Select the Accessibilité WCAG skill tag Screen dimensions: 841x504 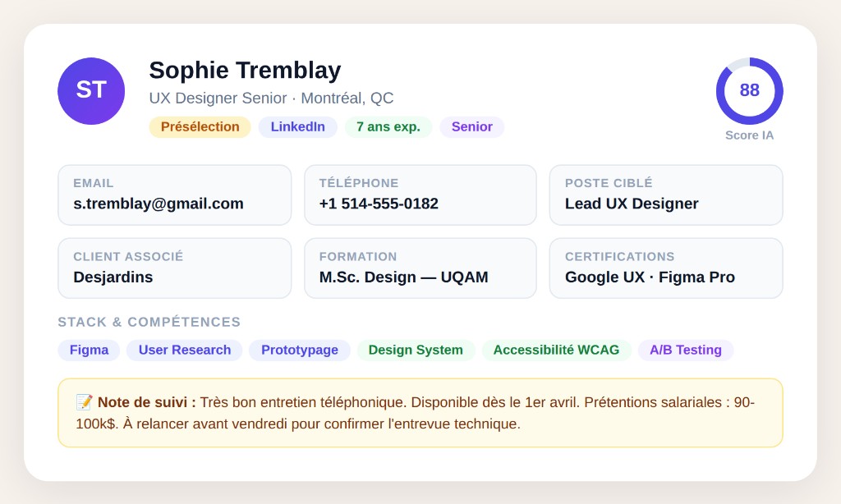tap(557, 350)
